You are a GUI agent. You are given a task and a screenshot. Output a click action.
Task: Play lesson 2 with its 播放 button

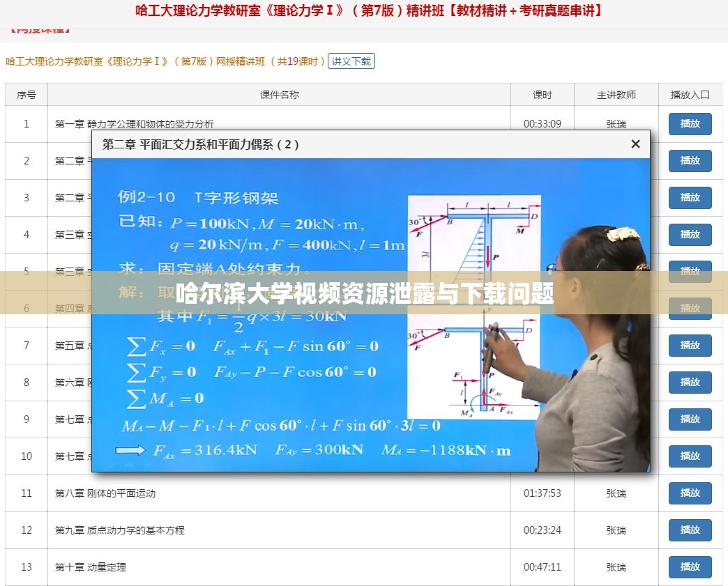click(x=690, y=160)
